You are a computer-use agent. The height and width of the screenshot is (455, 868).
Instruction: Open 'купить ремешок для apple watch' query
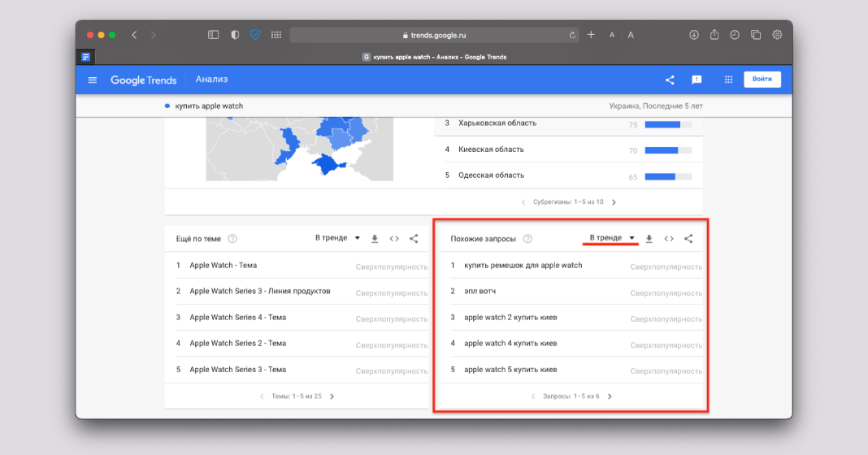click(523, 266)
